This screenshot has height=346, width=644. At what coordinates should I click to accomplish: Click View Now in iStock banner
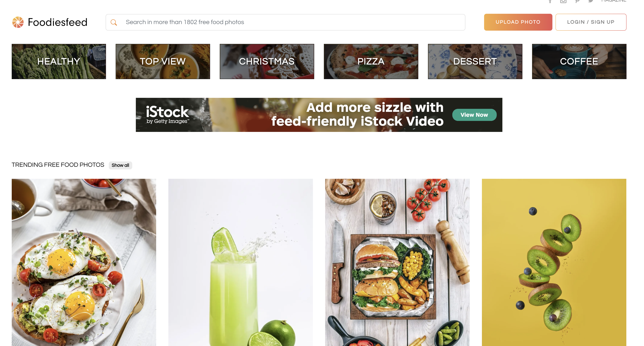tap(474, 115)
